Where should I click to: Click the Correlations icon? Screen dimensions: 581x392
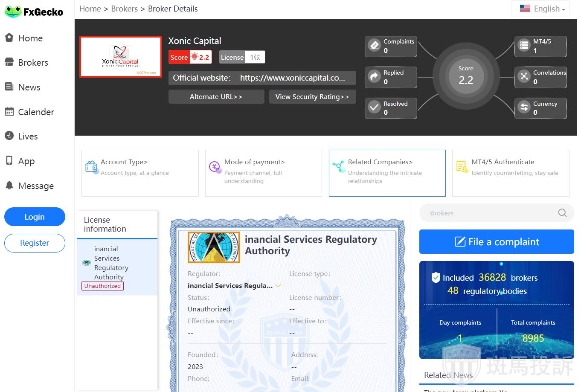coord(524,77)
